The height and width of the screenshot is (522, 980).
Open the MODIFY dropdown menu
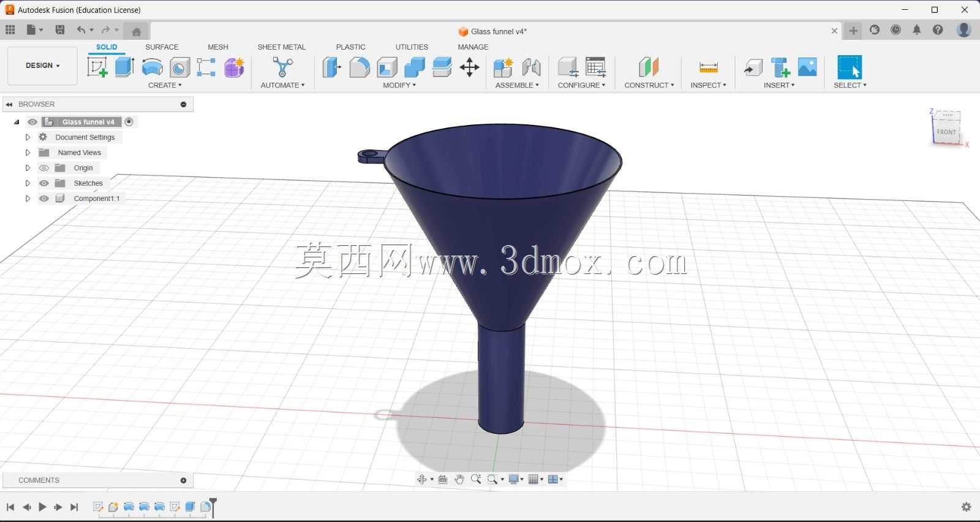click(399, 85)
